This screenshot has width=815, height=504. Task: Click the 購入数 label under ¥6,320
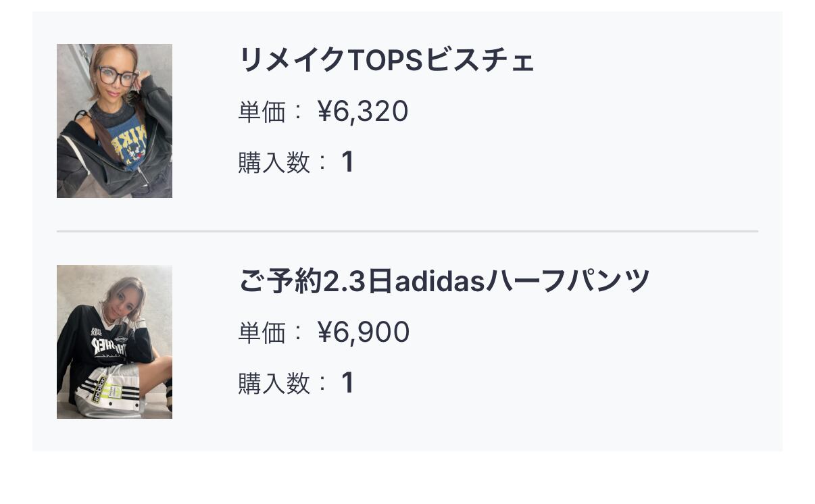tap(274, 163)
